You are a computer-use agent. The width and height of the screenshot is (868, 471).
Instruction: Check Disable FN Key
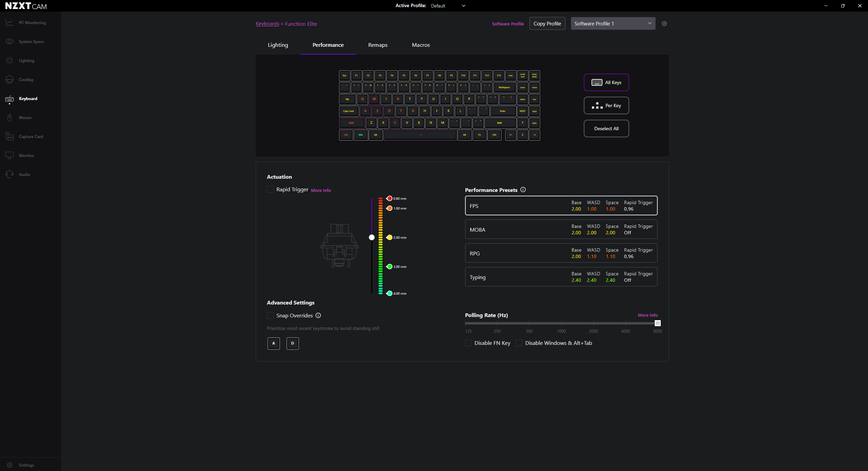click(468, 343)
